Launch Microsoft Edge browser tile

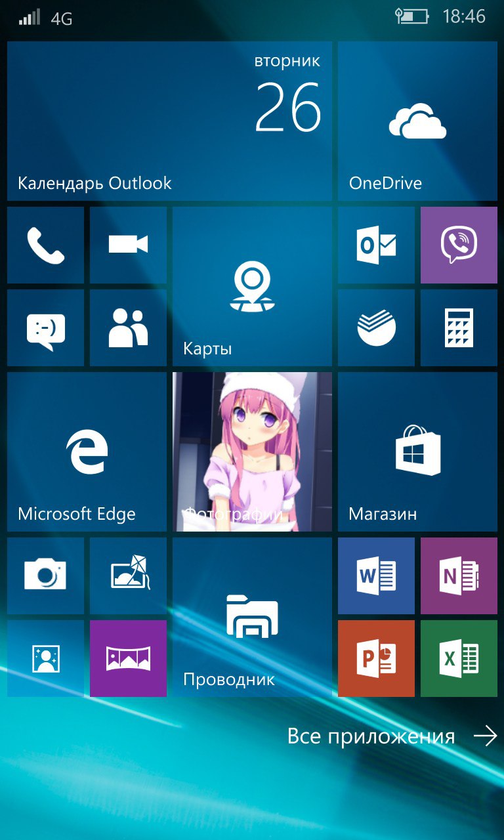pos(87,451)
